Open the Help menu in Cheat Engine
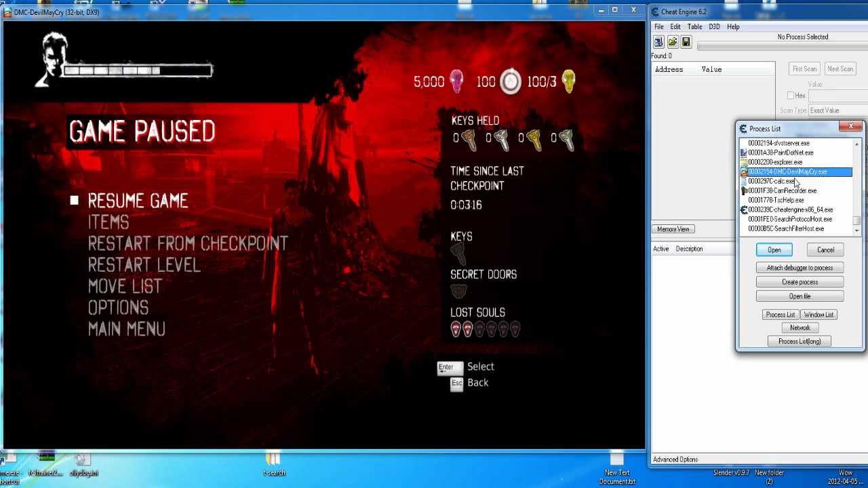Image resolution: width=868 pixels, height=488 pixels. tap(733, 26)
